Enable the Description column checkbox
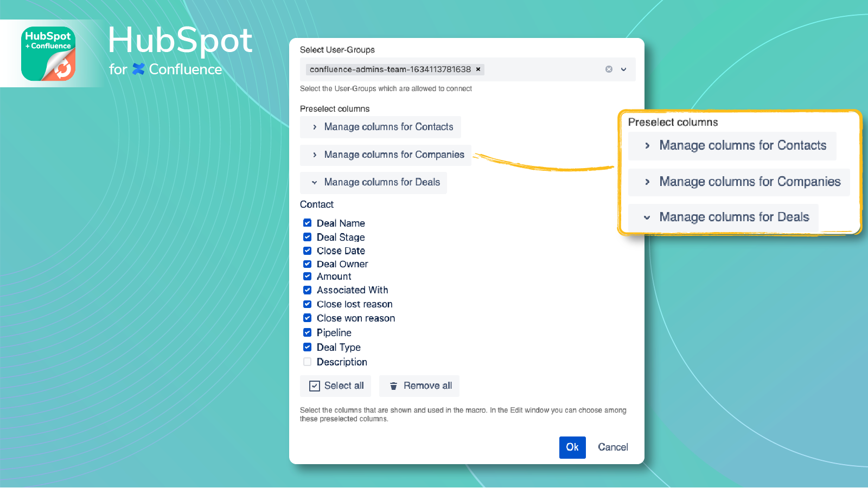 (x=307, y=362)
